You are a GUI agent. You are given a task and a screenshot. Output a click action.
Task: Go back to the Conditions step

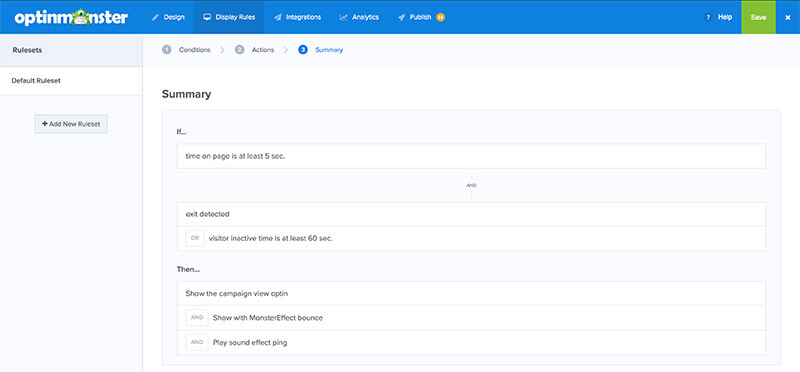pyautogui.click(x=194, y=49)
